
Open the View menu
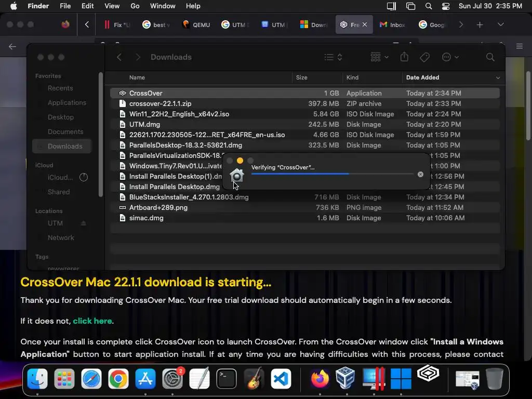[x=112, y=6]
